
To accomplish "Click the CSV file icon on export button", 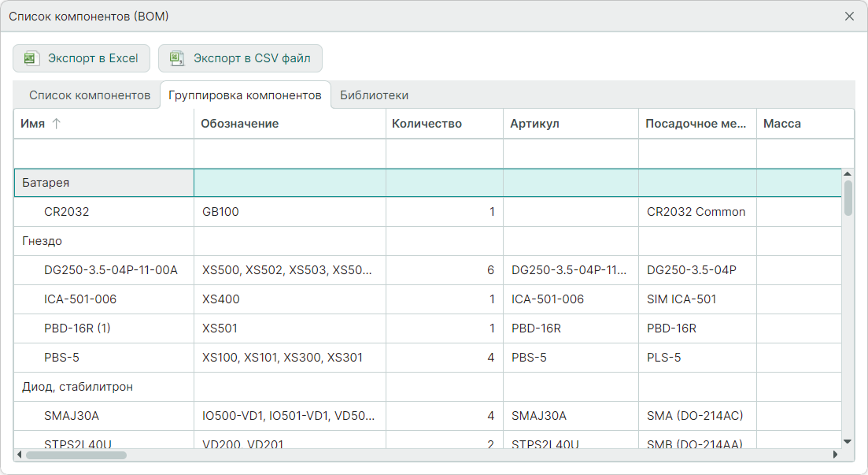I will [177, 58].
